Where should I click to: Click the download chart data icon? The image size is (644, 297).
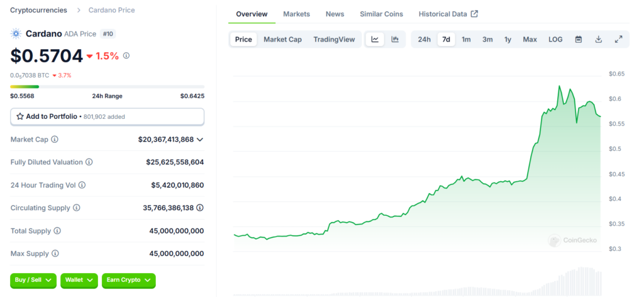(599, 40)
